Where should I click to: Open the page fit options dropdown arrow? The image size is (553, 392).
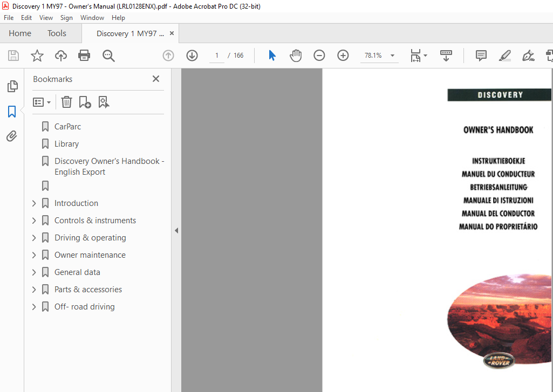[425, 56]
